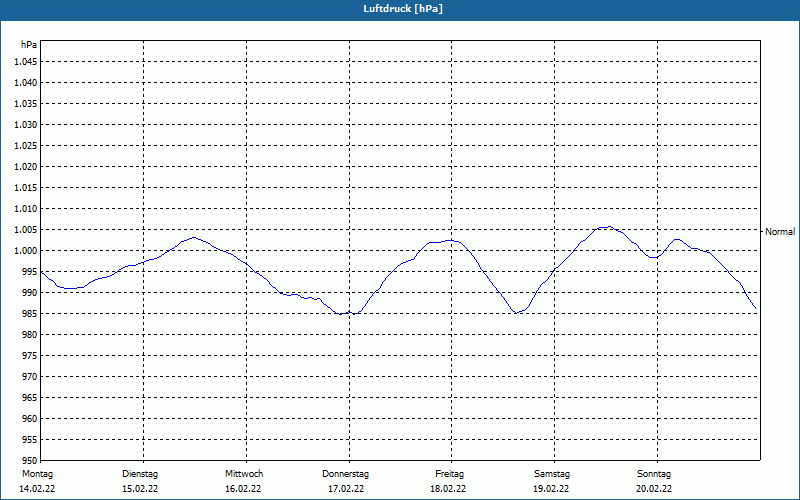Click the 15.02.22 date label
This screenshot has width=800, height=500.
click(x=140, y=489)
